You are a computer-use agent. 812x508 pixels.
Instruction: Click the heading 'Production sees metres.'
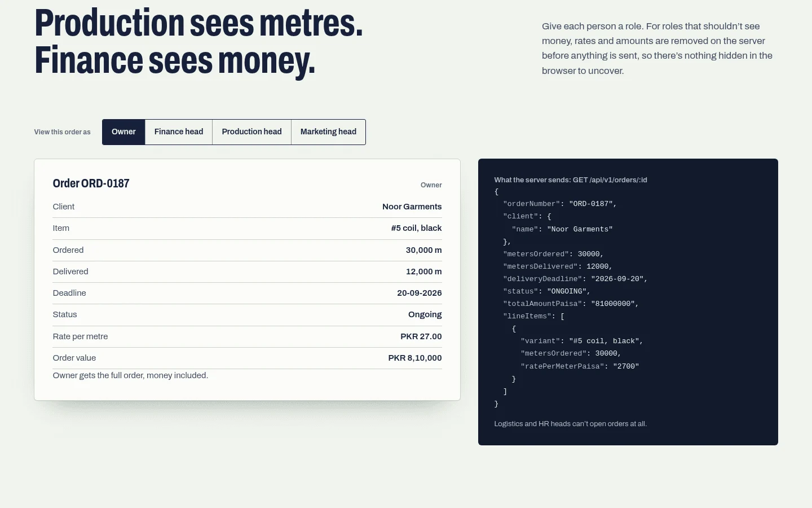[x=198, y=23]
